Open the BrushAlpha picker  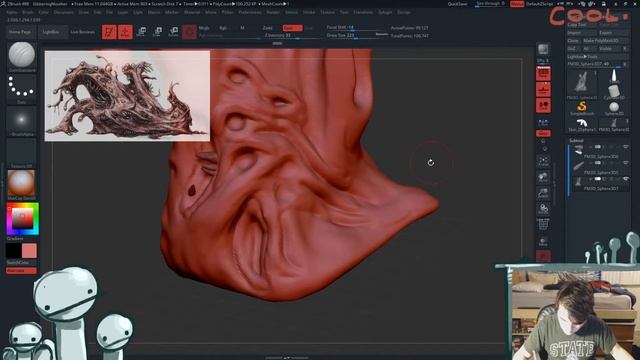point(22,121)
